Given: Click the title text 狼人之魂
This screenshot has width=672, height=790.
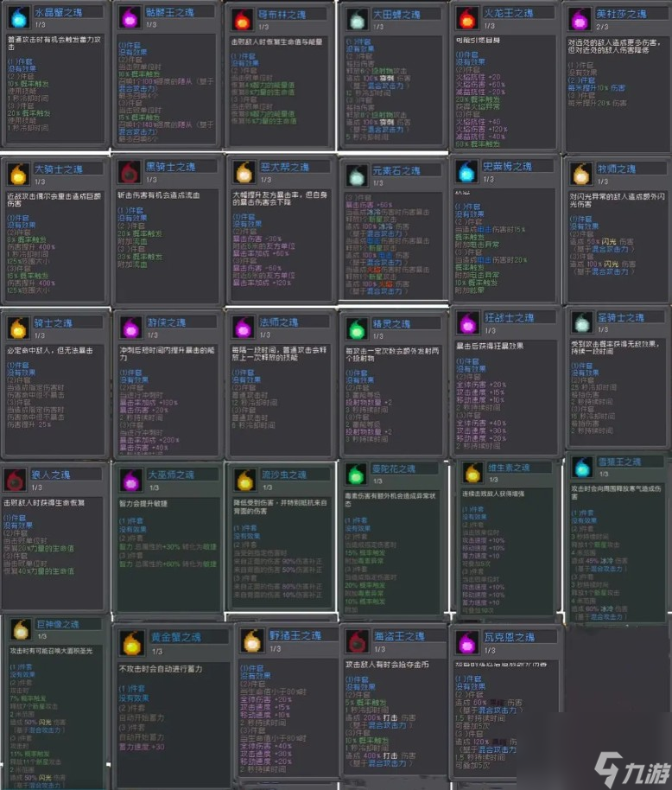Looking at the screenshot, I should 51,475.
